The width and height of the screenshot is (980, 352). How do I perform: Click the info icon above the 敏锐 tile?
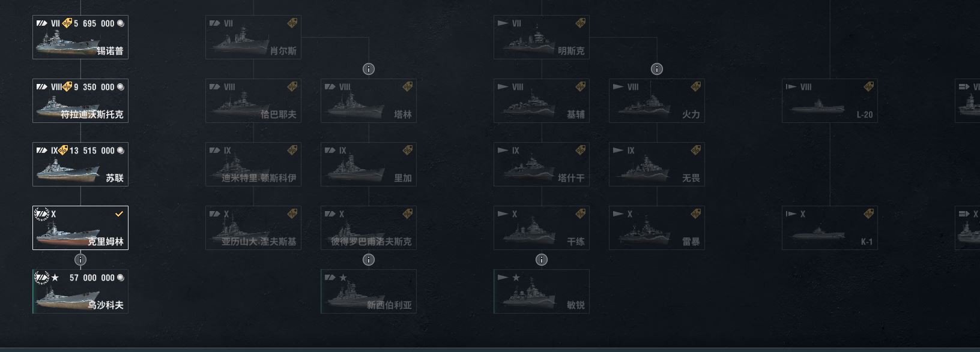542,260
